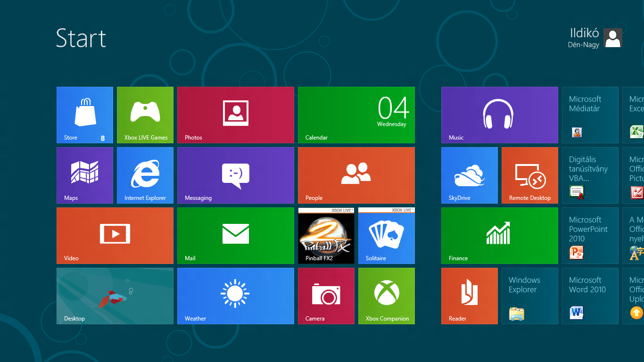
Task: Open Calendar tile showing 04 Wednesday
Action: (x=356, y=115)
